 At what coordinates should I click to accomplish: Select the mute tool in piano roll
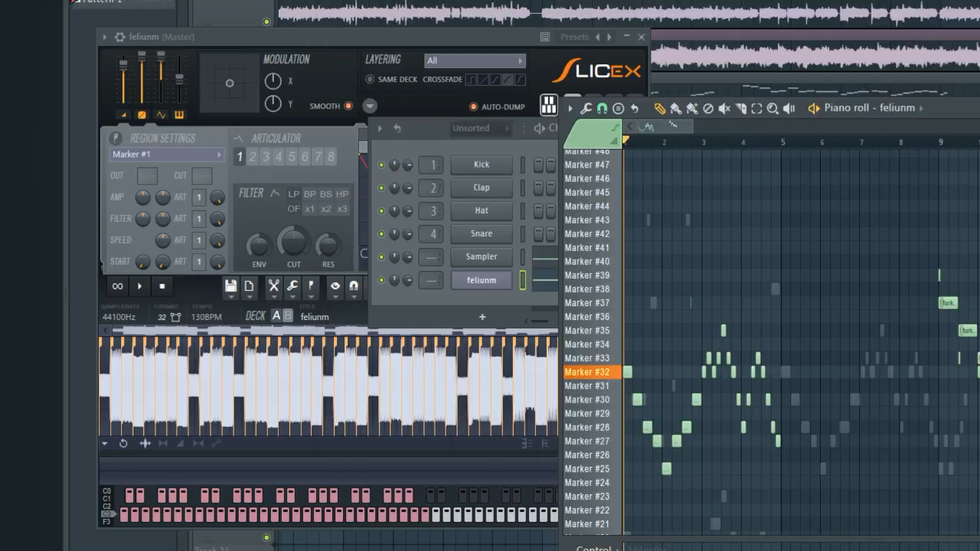724,109
